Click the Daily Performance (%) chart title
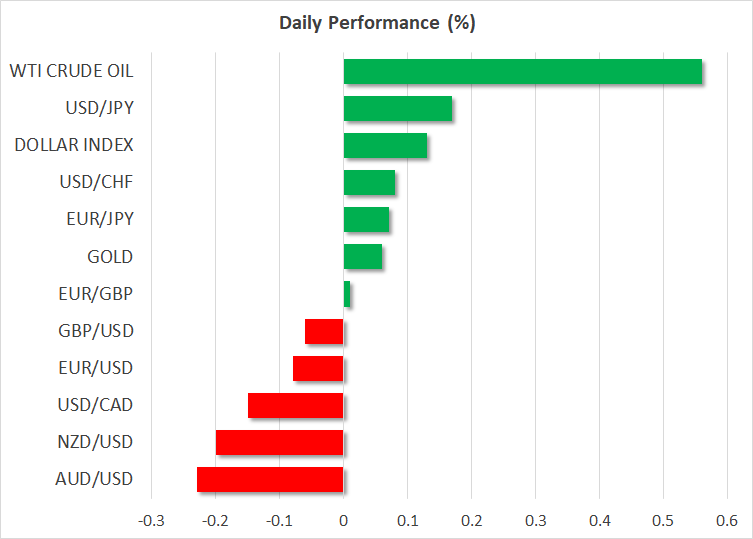 [376, 22]
